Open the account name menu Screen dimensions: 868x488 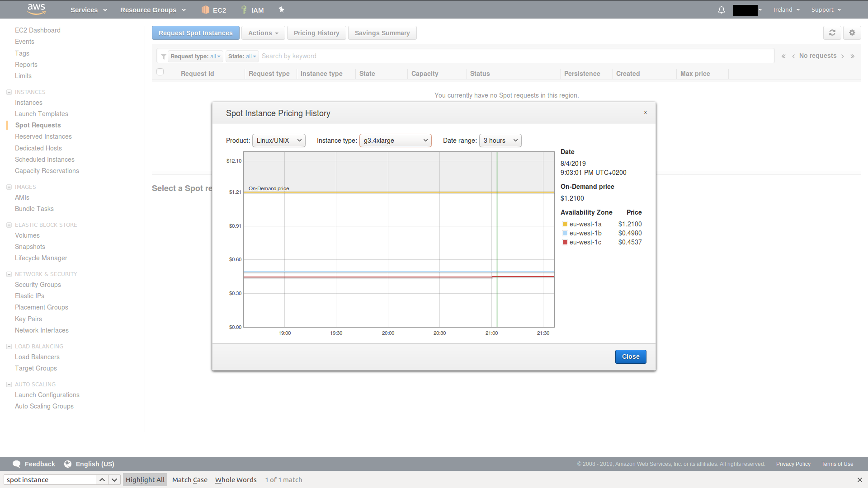748,10
